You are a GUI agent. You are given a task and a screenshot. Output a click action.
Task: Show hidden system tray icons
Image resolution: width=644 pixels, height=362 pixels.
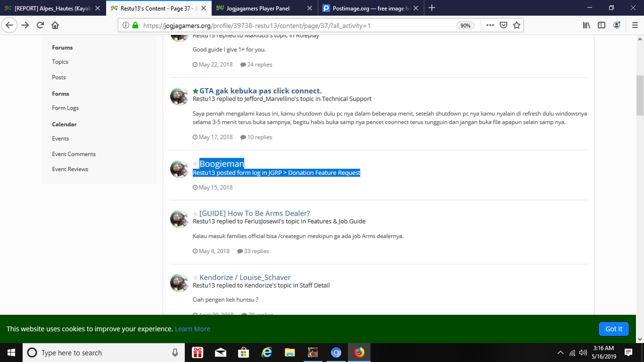[560, 352]
